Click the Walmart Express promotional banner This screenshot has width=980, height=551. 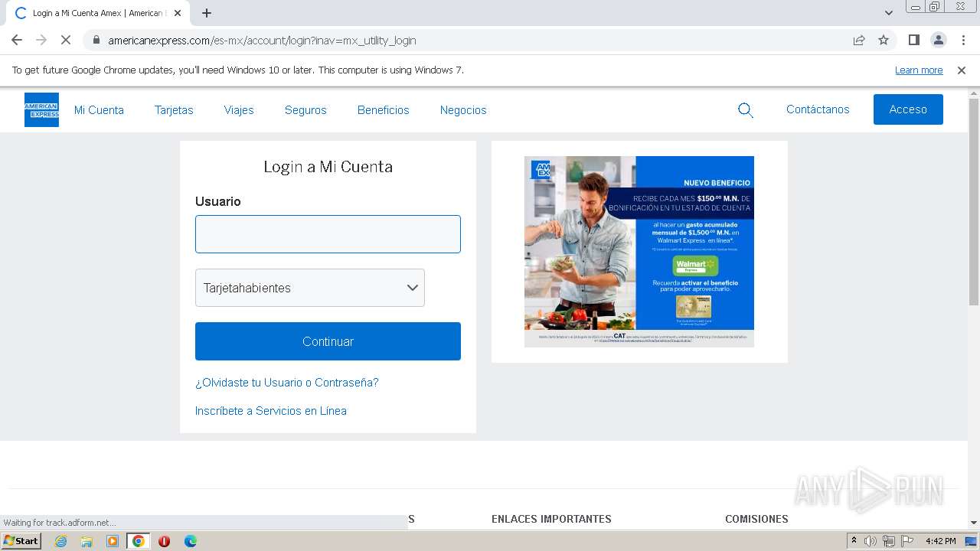[x=639, y=252]
